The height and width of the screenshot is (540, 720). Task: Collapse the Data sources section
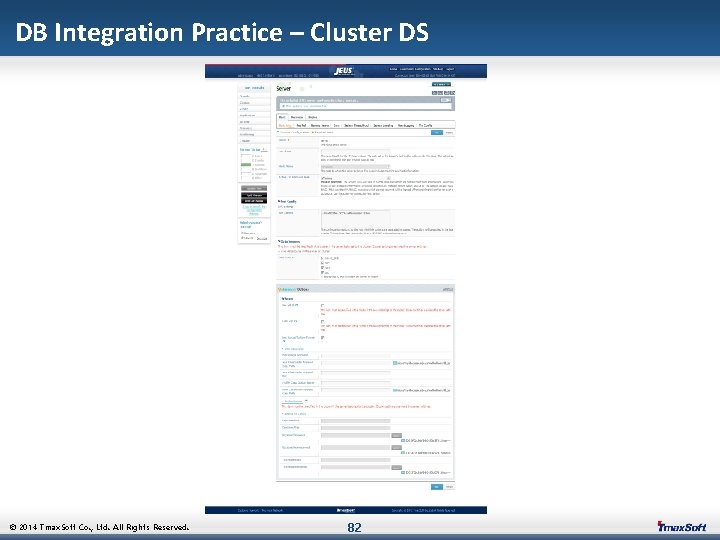[x=289, y=242]
